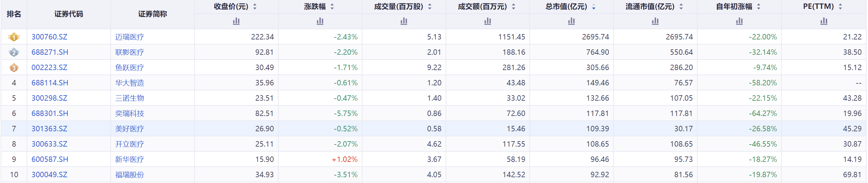Viewport: 868px width, 183px height.
Task: Open chart icon under 收盘价(元) column
Action: click(x=236, y=21)
